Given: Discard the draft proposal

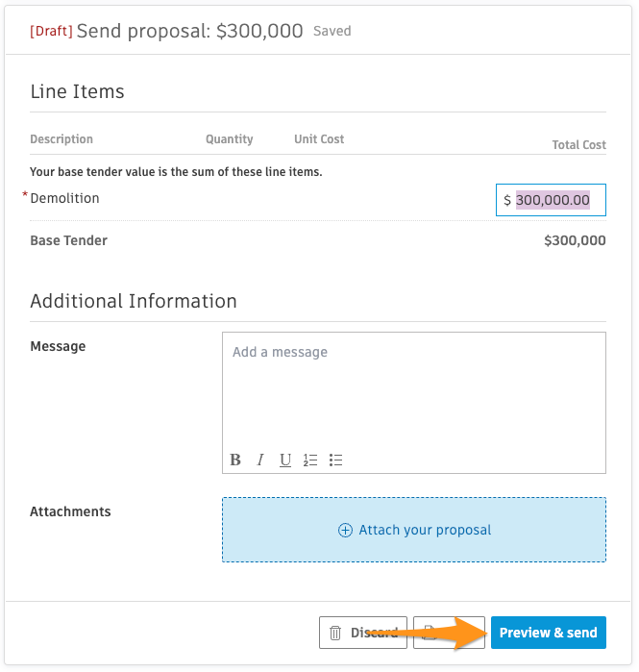Looking at the screenshot, I should [x=363, y=633].
